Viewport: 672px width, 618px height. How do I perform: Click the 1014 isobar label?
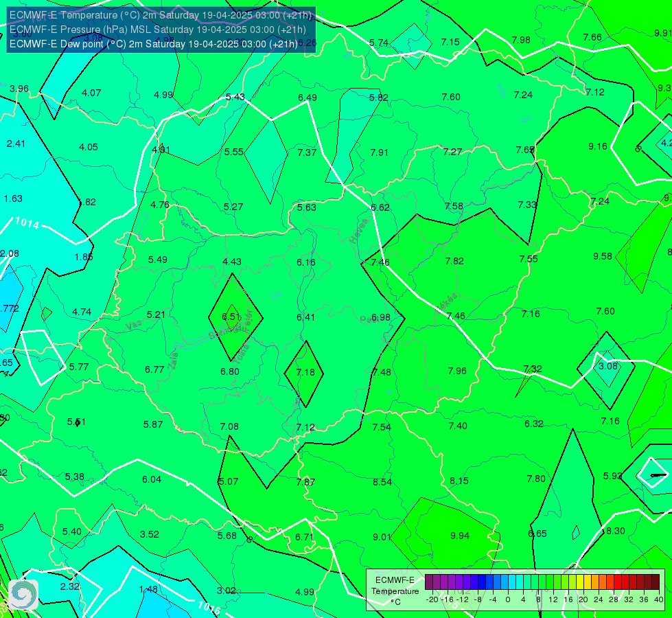pos(27,223)
